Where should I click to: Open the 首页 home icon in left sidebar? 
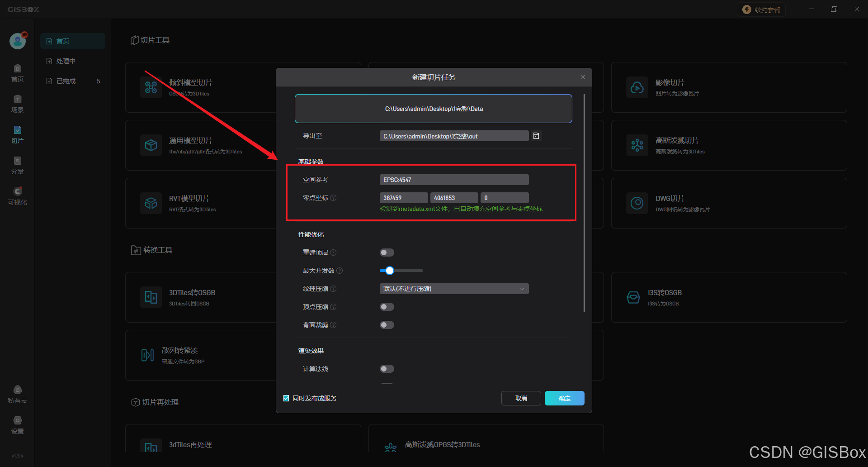point(17,69)
